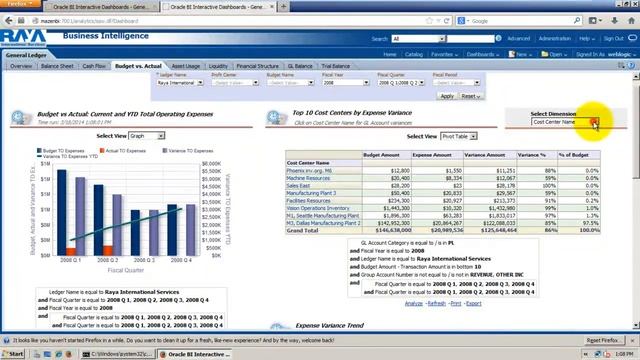Switch to the Trial Balance tab
640x360 pixels.
[336, 66]
